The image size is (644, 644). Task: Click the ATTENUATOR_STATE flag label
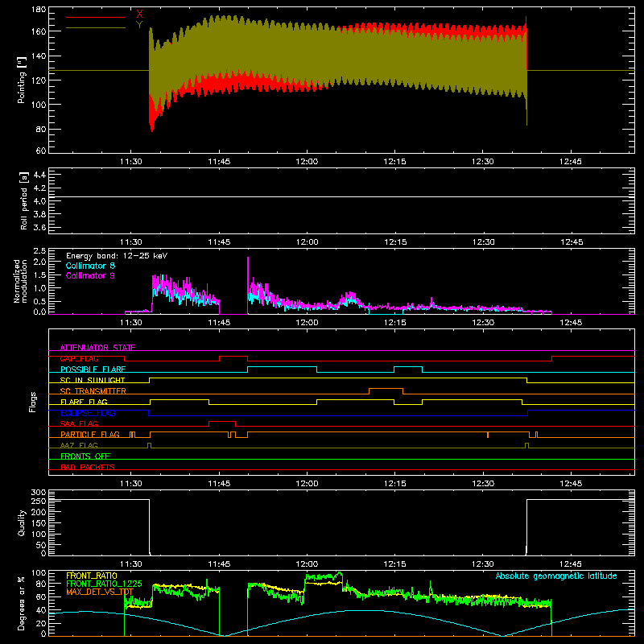(97, 348)
